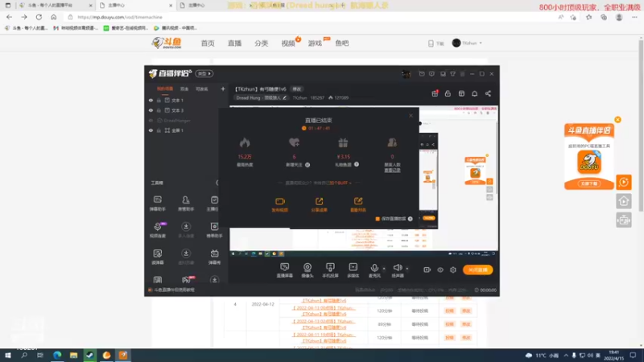The image size is (644, 362).
Task: Open 分类 in Douyu navigation
Action: point(261,43)
